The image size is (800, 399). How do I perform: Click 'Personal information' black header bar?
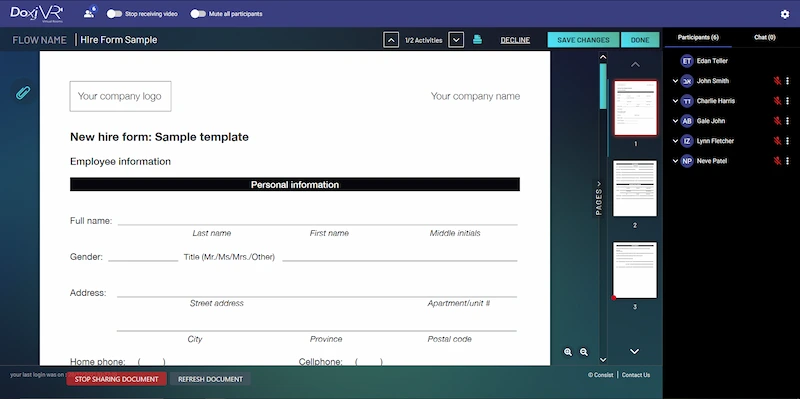click(x=295, y=185)
